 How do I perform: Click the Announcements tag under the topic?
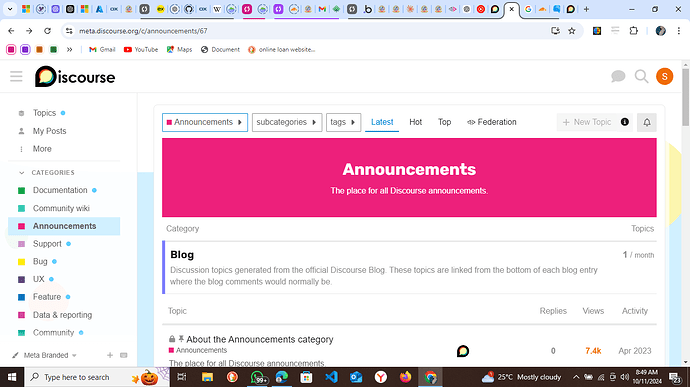pyautogui.click(x=198, y=350)
